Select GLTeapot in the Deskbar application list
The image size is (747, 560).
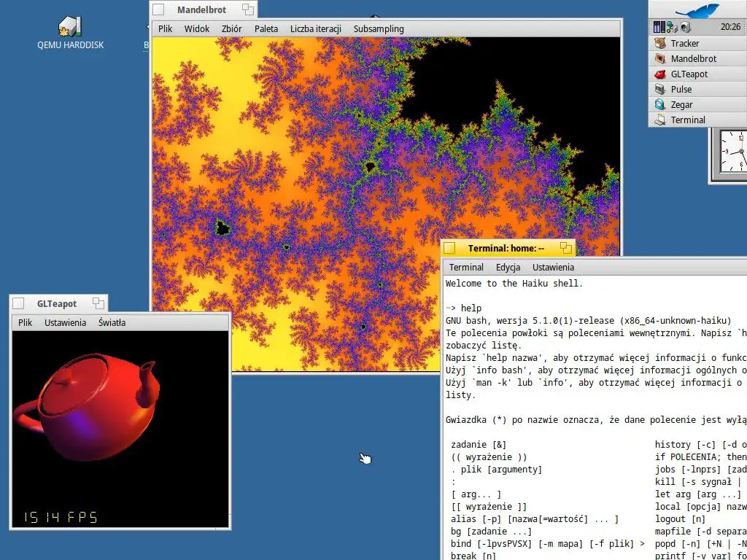[697, 74]
